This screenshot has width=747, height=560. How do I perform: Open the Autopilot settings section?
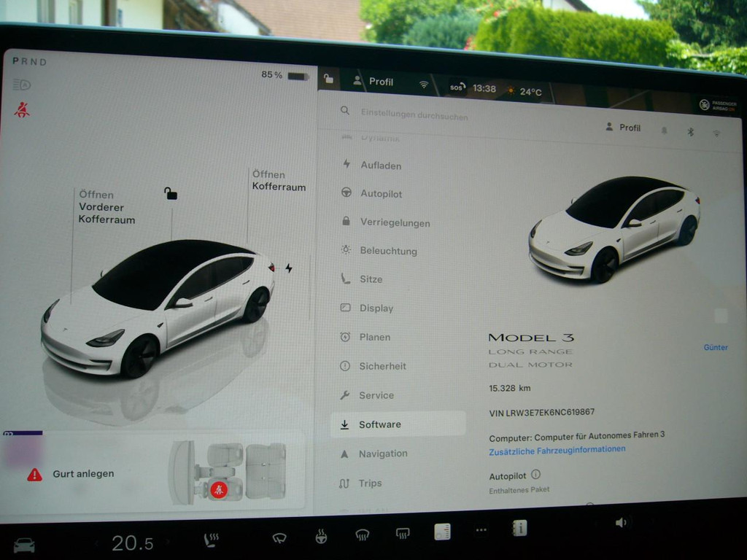(382, 194)
